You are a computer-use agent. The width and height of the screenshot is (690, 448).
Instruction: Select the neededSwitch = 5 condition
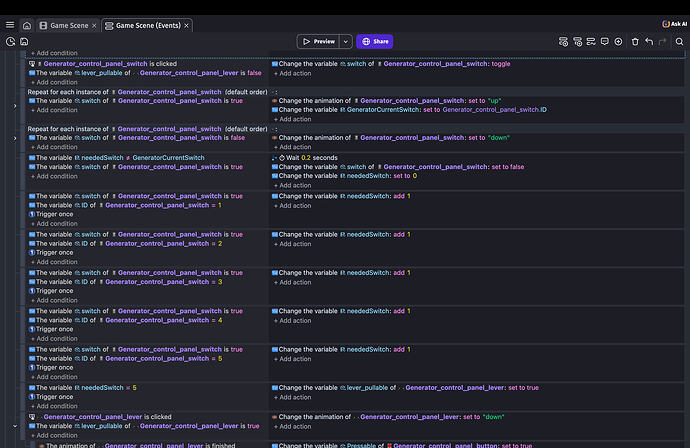83,388
